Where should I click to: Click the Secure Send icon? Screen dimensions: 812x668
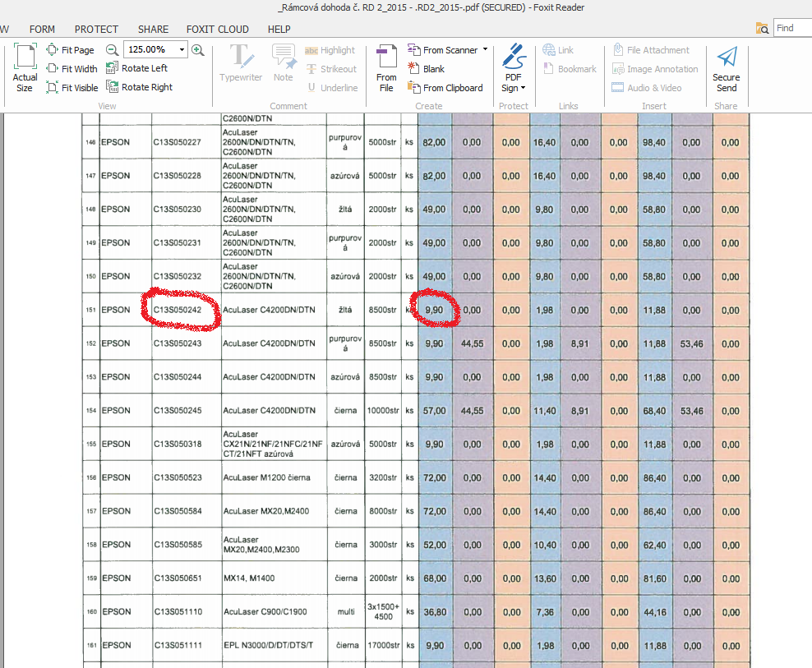coord(726,68)
